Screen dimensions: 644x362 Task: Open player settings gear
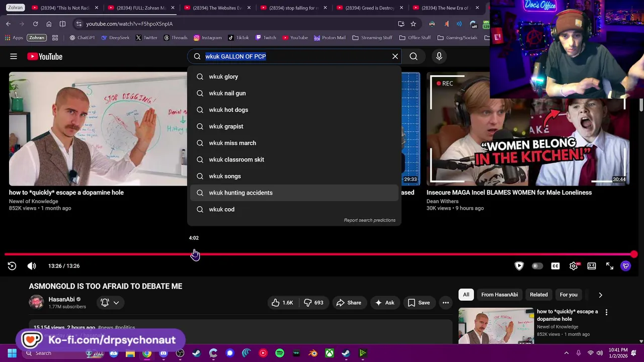click(574, 266)
